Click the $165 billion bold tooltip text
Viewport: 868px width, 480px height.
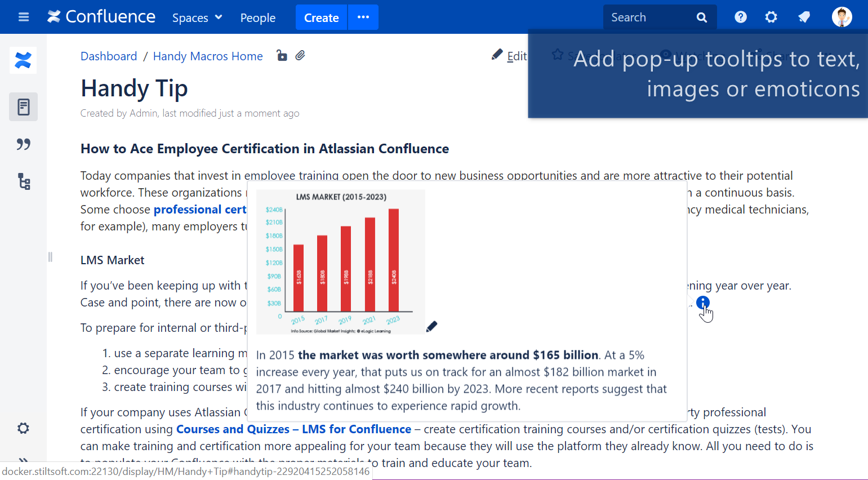pos(448,355)
